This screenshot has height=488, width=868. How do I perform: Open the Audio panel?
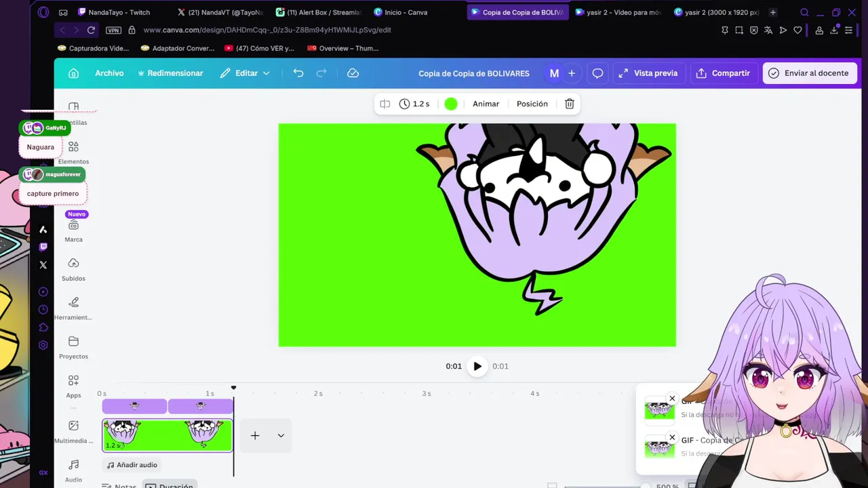73,470
